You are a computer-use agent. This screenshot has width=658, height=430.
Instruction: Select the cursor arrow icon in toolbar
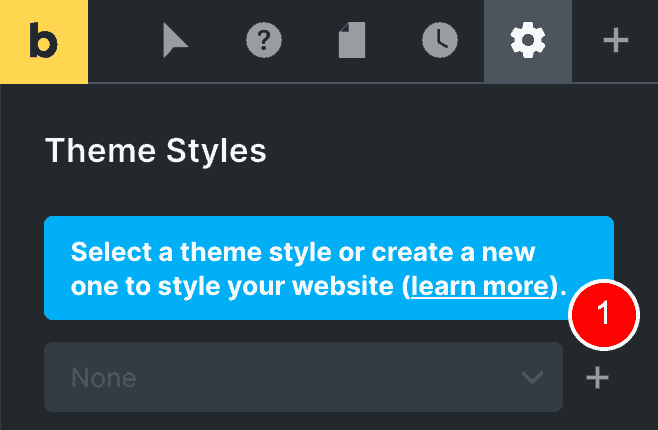[175, 40]
